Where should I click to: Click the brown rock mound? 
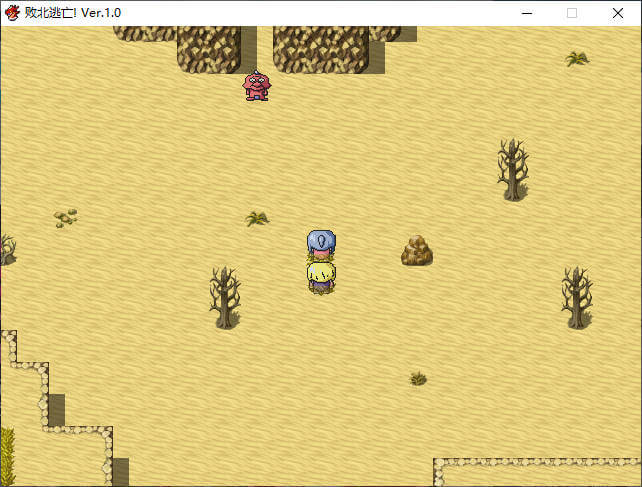click(417, 251)
